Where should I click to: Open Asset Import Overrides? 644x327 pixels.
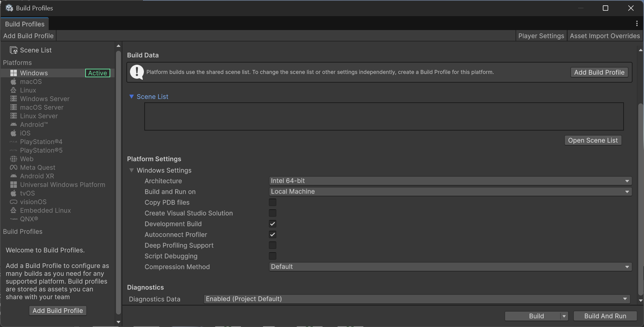click(x=605, y=36)
